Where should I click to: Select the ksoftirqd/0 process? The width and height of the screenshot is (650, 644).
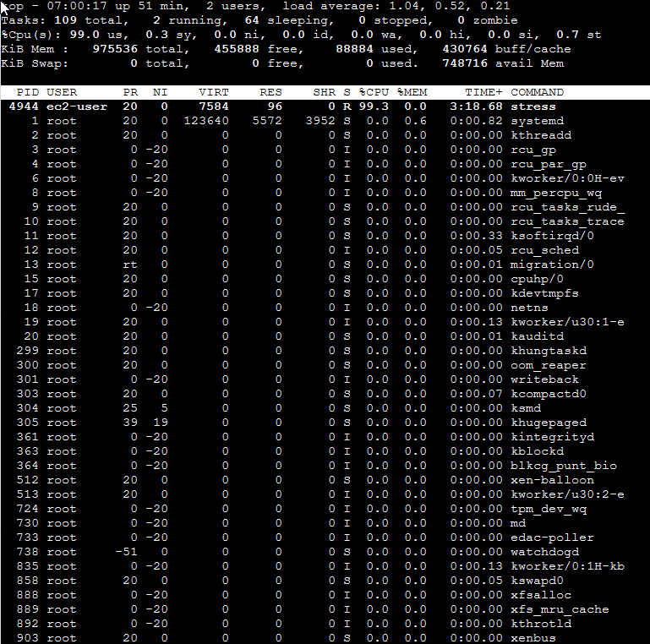[552, 236]
